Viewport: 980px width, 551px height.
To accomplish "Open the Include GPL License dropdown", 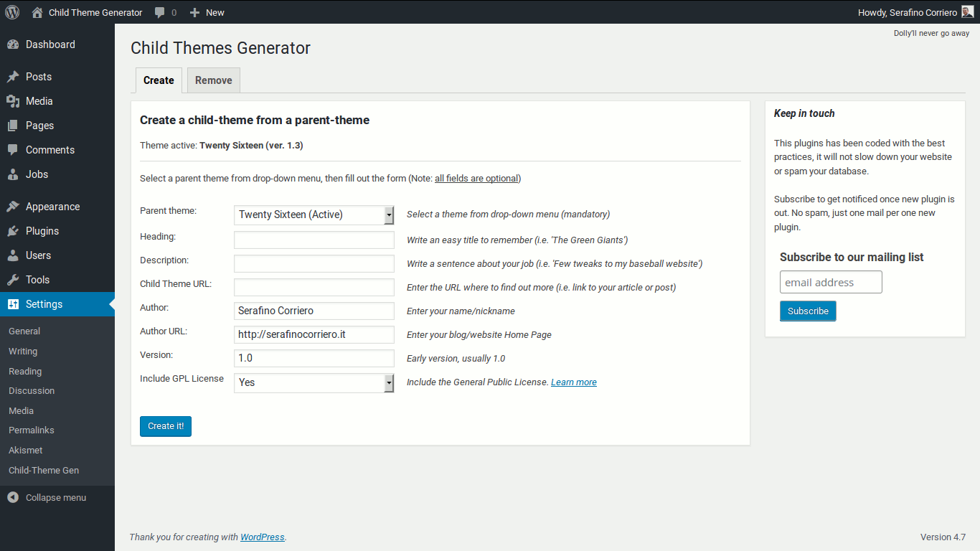I will [314, 382].
